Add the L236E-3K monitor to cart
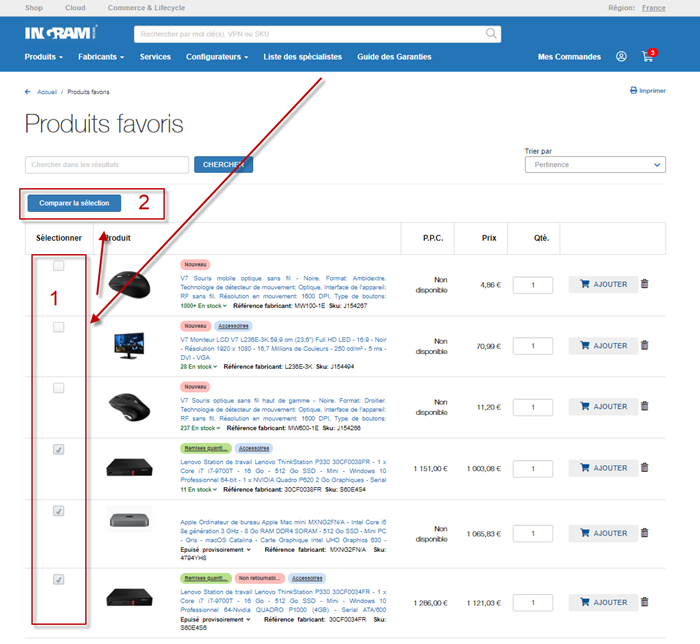This screenshot has height=644, width=700. tap(603, 346)
